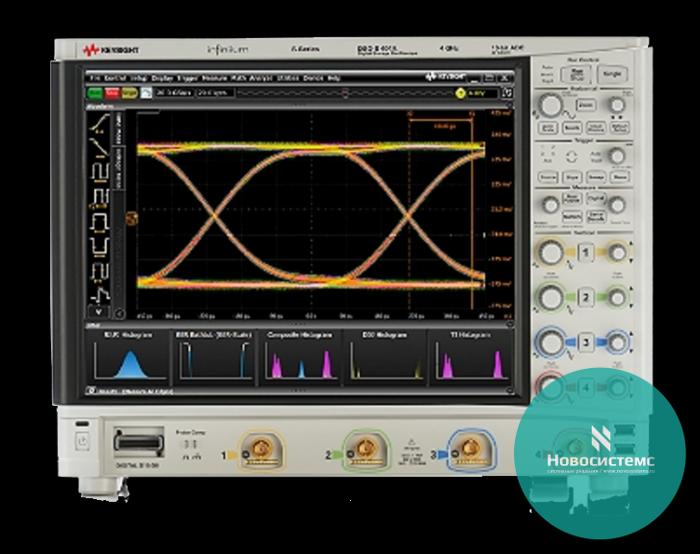Screen dimensions: 700x554
Task: Click the front-panel power button
Action: (83, 442)
